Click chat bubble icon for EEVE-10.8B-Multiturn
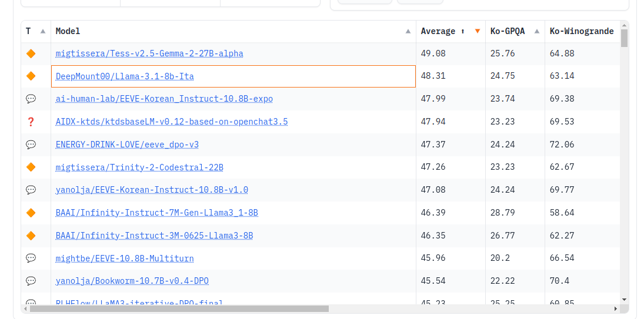The height and width of the screenshot is (319, 644). 31,258
